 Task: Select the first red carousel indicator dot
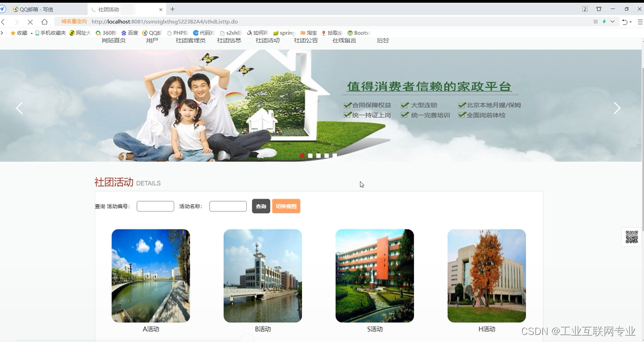(x=303, y=156)
